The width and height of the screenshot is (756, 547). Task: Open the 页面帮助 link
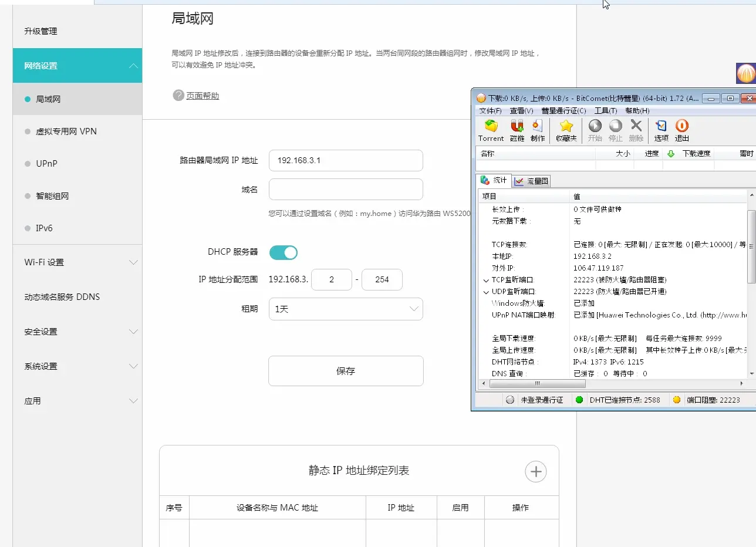click(203, 96)
